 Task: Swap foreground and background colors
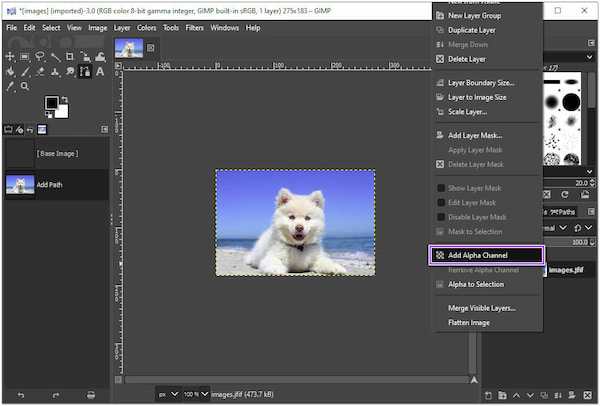(x=65, y=99)
